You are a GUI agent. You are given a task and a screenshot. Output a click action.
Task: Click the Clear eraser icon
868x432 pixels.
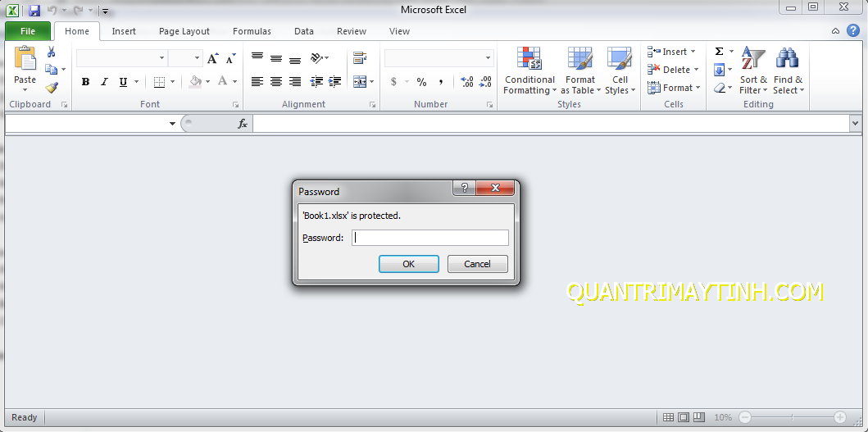[x=719, y=88]
